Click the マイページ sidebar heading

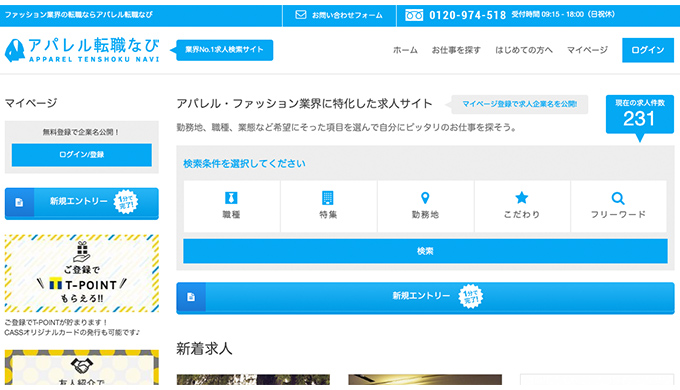31,103
